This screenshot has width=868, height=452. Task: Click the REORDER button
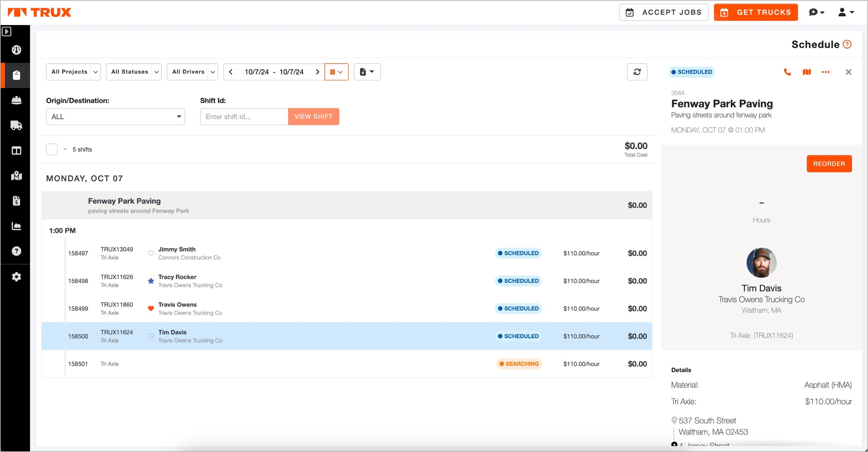click(829, 164)
